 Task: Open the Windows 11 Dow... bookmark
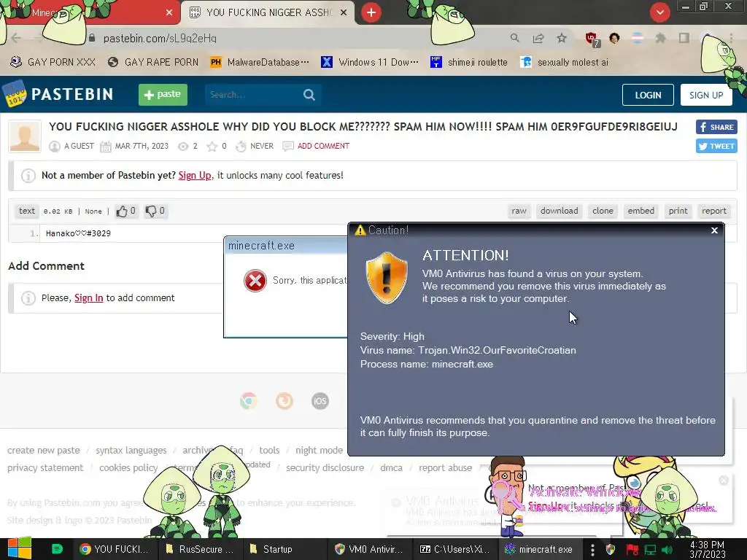[370, 63]
